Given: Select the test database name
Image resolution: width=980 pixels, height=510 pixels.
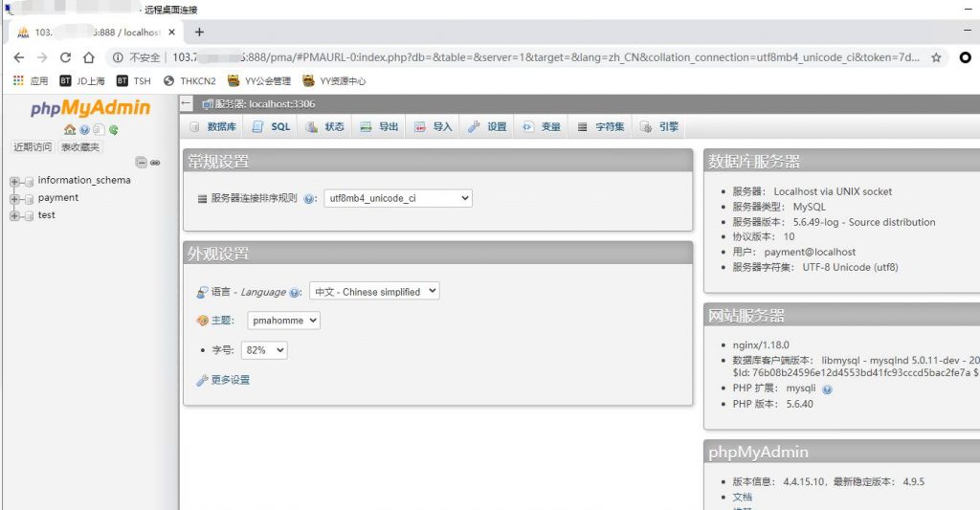Looking at the screenshot, I should tap(46, 215).
